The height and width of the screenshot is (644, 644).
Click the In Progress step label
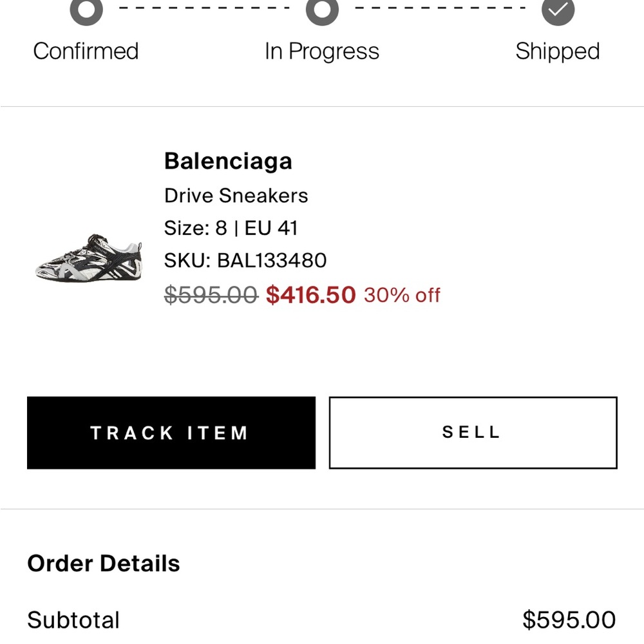pos(322,52)
